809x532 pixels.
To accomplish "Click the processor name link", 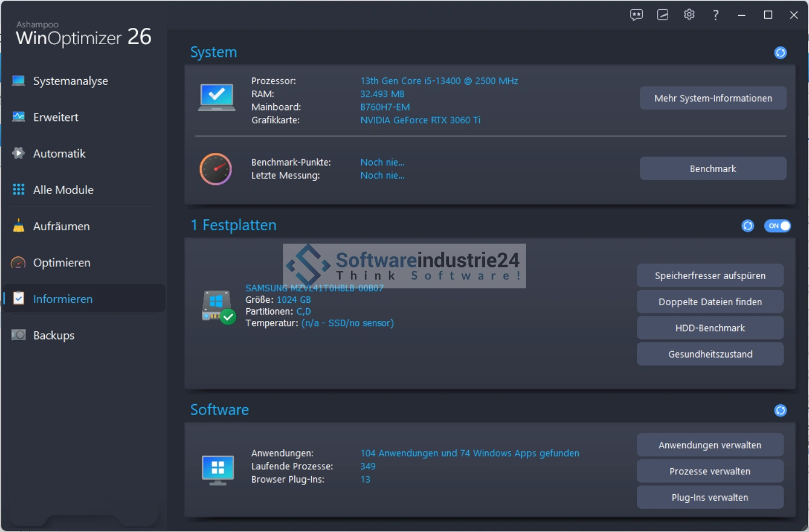I will tap(439, 81).
